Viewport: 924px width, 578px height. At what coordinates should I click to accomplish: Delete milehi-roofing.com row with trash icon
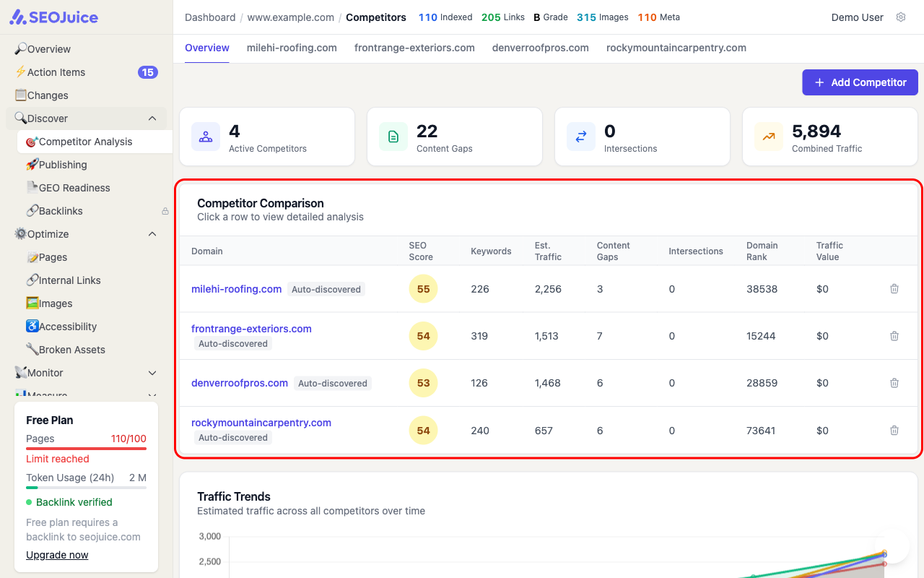point(894,289)
